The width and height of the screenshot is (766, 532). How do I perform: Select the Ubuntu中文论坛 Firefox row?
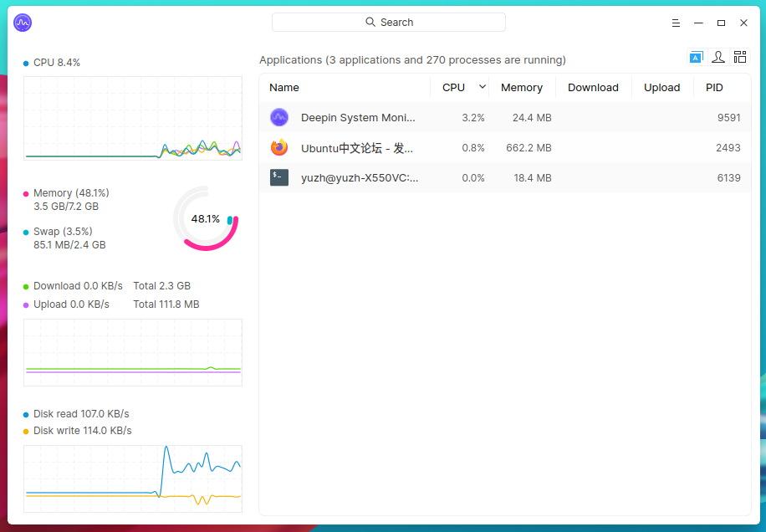[504, 147]
